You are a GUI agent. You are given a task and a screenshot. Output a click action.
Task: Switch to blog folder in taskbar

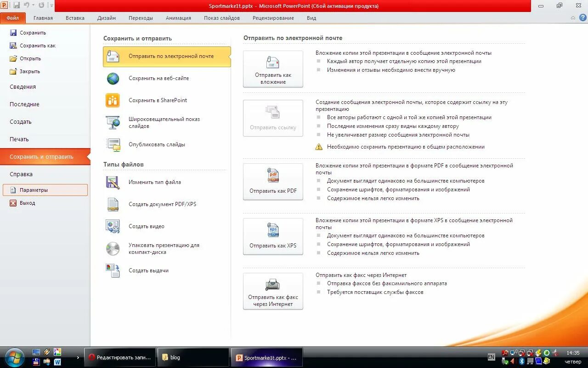193,357
